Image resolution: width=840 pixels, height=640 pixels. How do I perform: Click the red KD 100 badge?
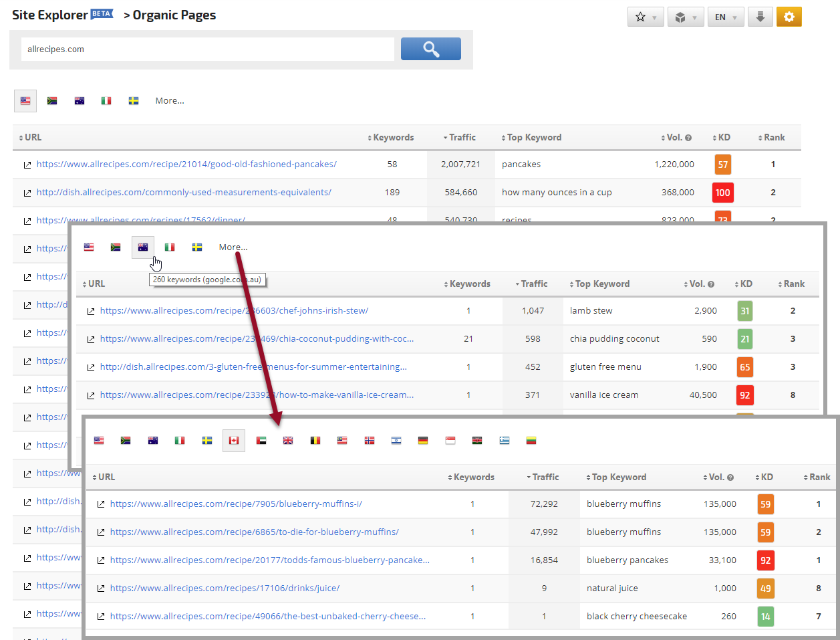[x=722, y=193]
